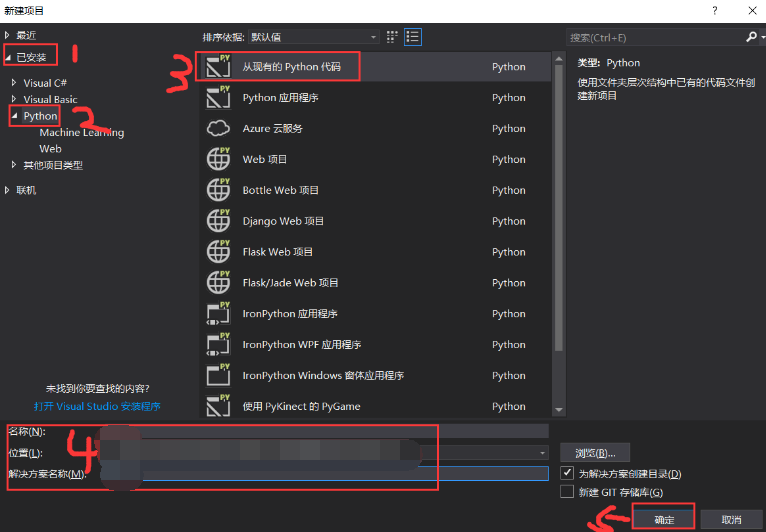The image size is (766, 532).
Task: Collapse the 已安装 tree node
Action: (7, 58)
